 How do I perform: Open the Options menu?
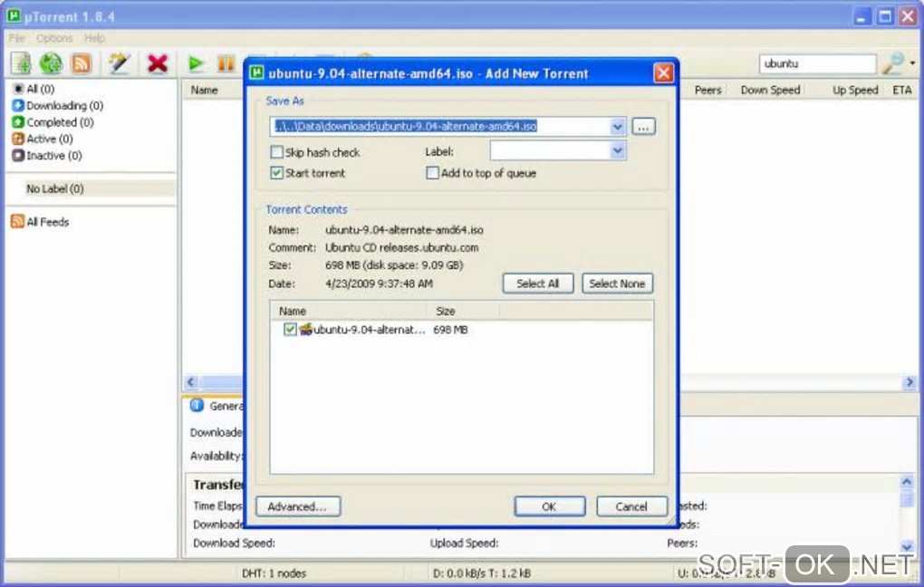(x=54, y=38)
